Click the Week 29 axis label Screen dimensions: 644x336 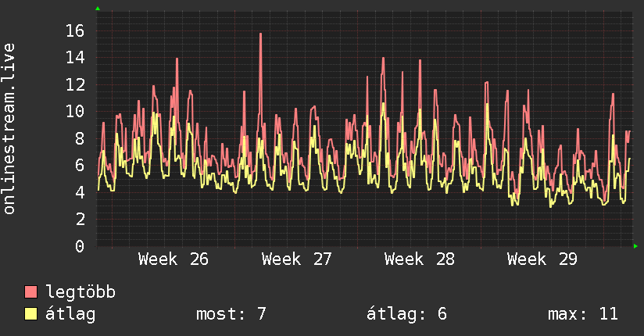coord(542,259)
